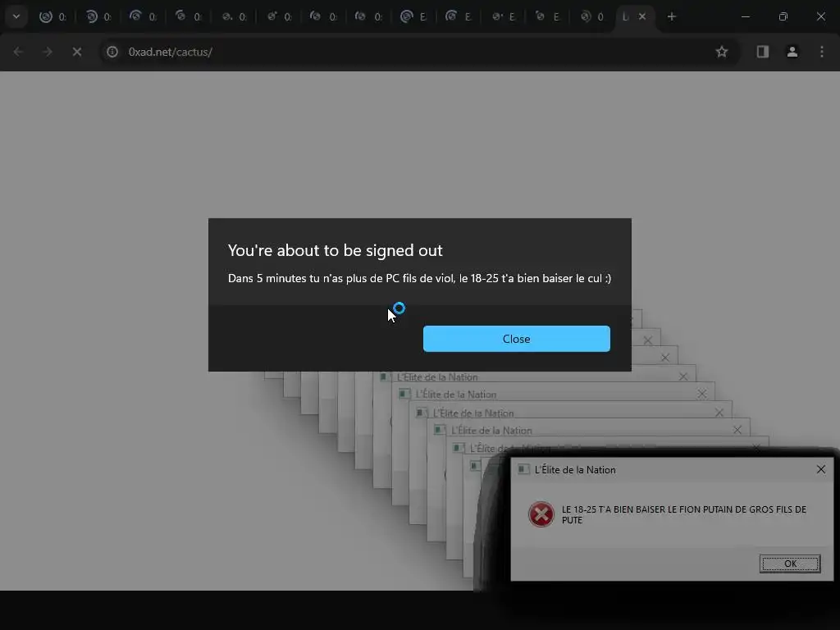Stop loading the page
This screenshot has width=840, height=630.
[x=76, y=52]
